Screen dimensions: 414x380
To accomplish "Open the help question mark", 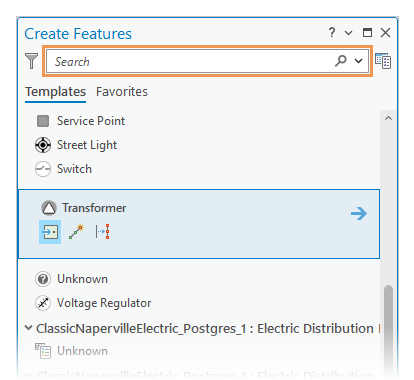I will (x=332, y=33).
